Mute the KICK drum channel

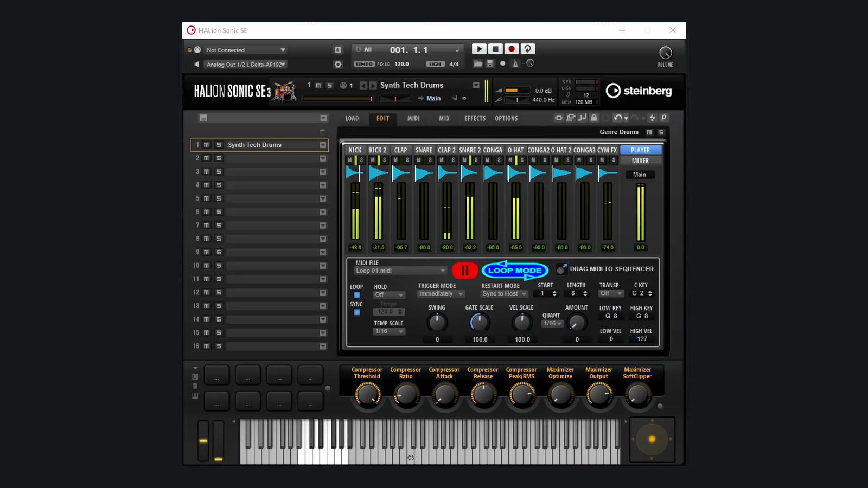(x=350, y=160)
